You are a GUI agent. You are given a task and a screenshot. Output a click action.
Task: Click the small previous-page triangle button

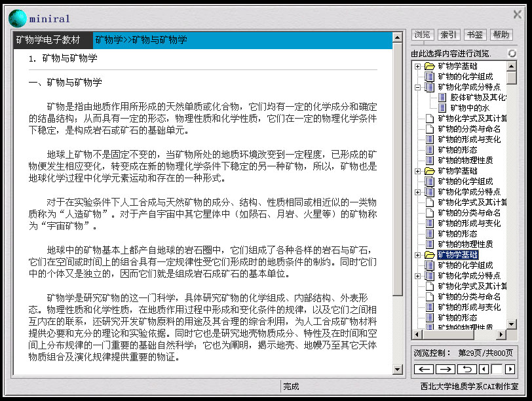point(484,369)
